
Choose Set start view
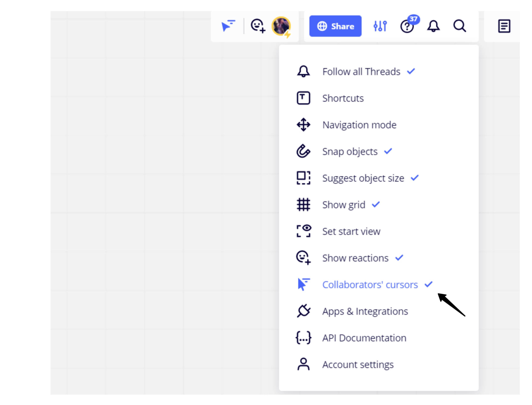351,231
